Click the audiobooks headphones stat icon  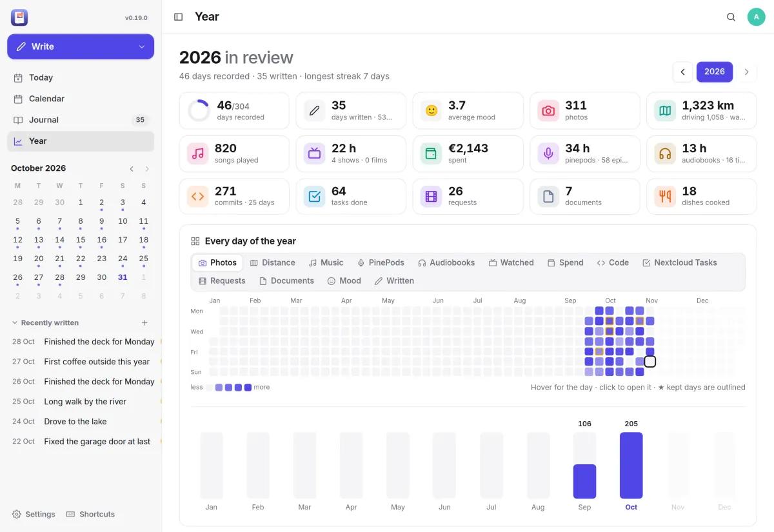(665, 154)
